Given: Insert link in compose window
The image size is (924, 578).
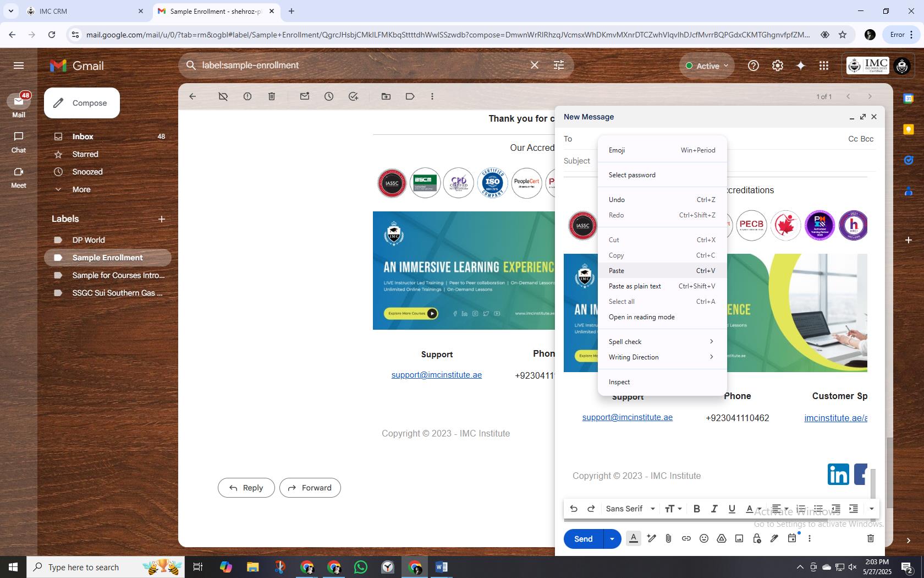Looking at the screenshot, I should [x=686, y=538].
